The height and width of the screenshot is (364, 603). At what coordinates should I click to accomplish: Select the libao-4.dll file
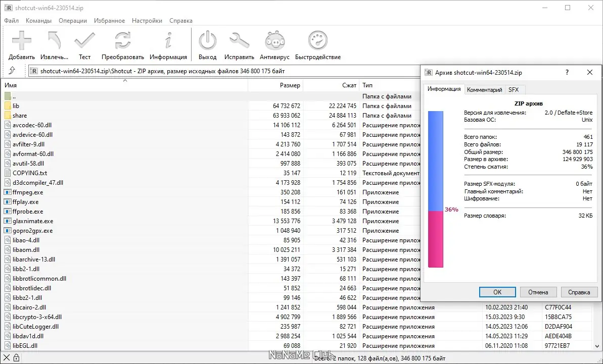click(26, 240)
